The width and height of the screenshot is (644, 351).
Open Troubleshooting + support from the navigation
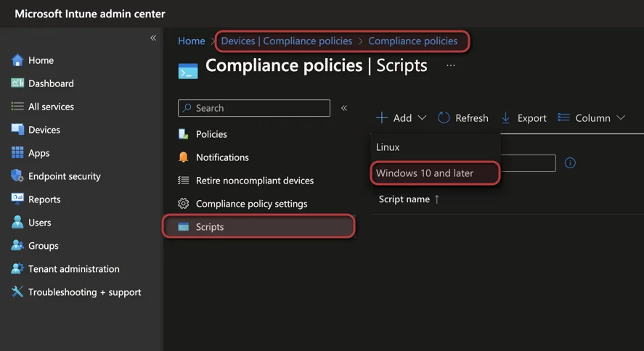[85, 292]
